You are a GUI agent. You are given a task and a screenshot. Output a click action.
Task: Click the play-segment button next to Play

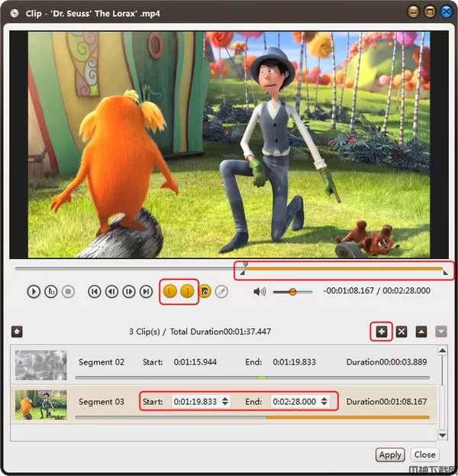50,292
